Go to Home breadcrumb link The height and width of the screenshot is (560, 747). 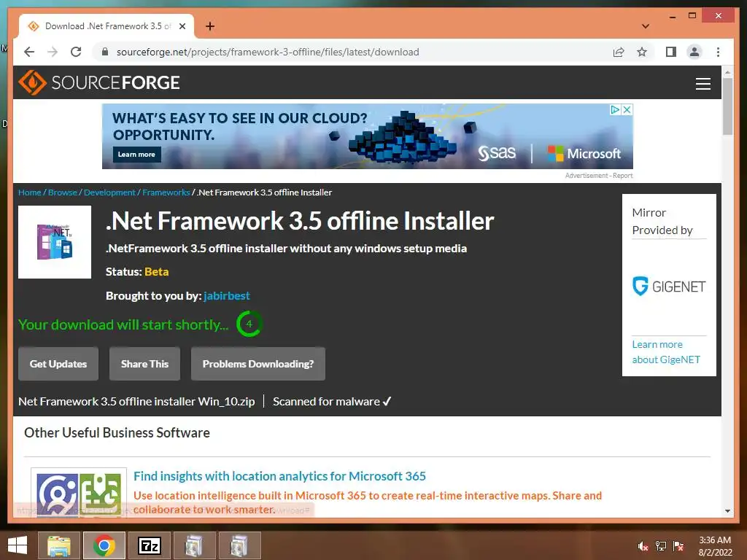pos(29,192)
